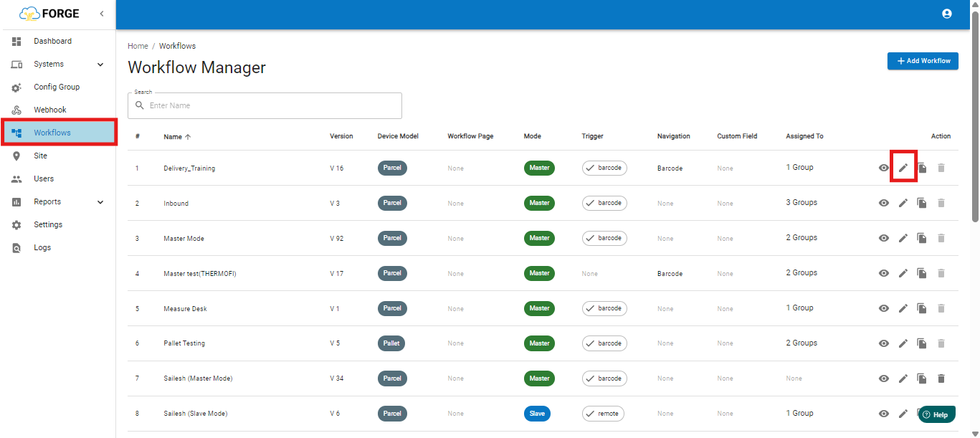Open Webhook from the sidebar icon
The height and width of the screenshot is (438, 980).
16,110
